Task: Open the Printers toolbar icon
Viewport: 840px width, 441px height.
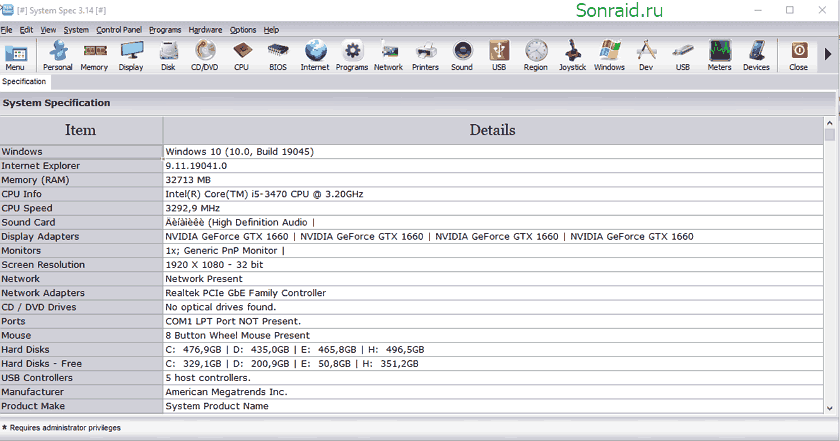Action: pyautogui.click(x=425, y=56)
